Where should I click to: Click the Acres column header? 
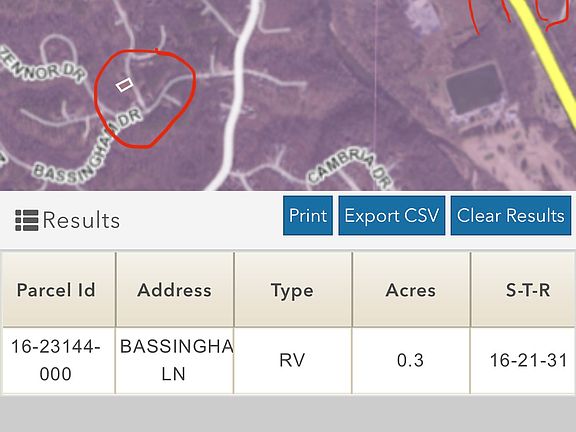point(411,290)
